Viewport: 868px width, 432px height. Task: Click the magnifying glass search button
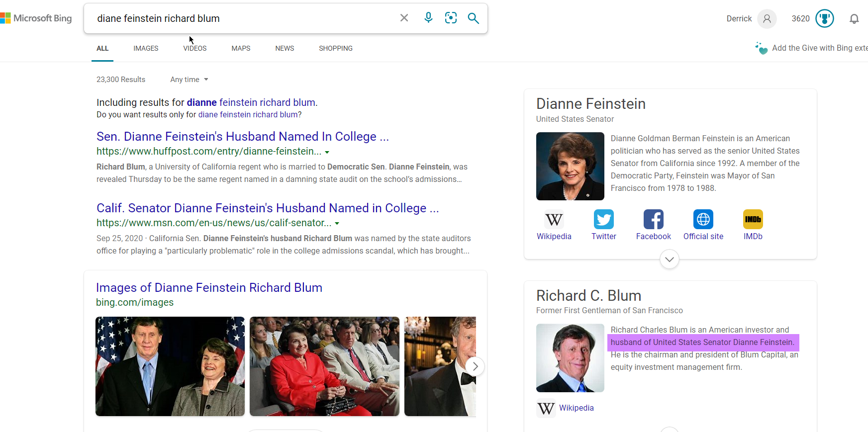tap(473, 18)
